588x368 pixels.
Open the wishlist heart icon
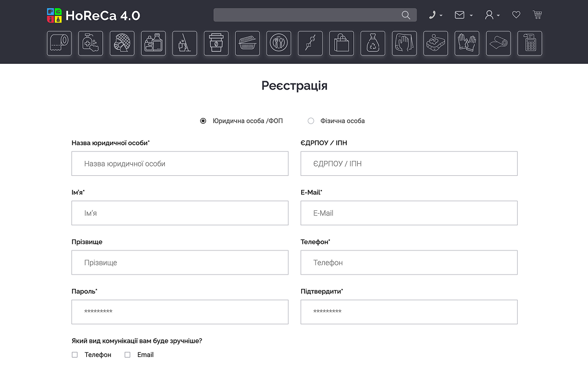pyautogui.click(x=516, y=15)
